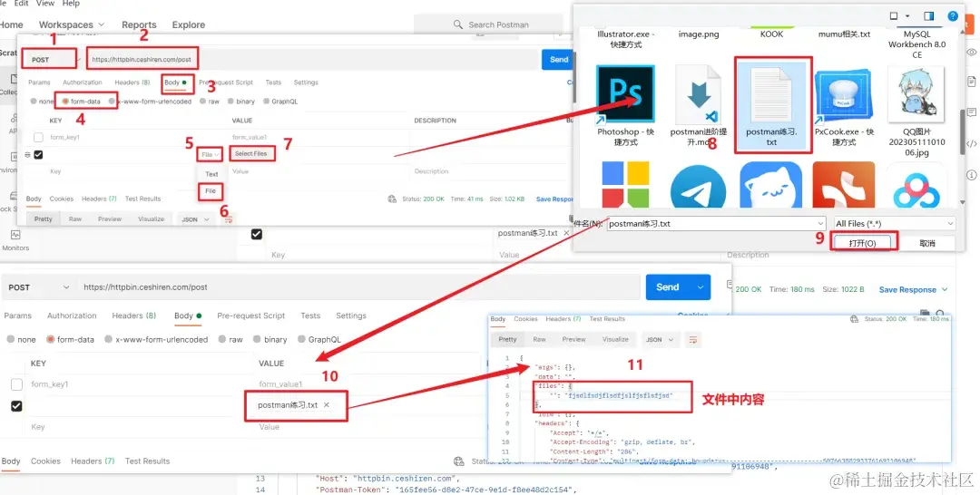This screenshot has width=980, height=495.
Task: Choose the none radio in the Select Files panel
Action: (x=34, y=102)
